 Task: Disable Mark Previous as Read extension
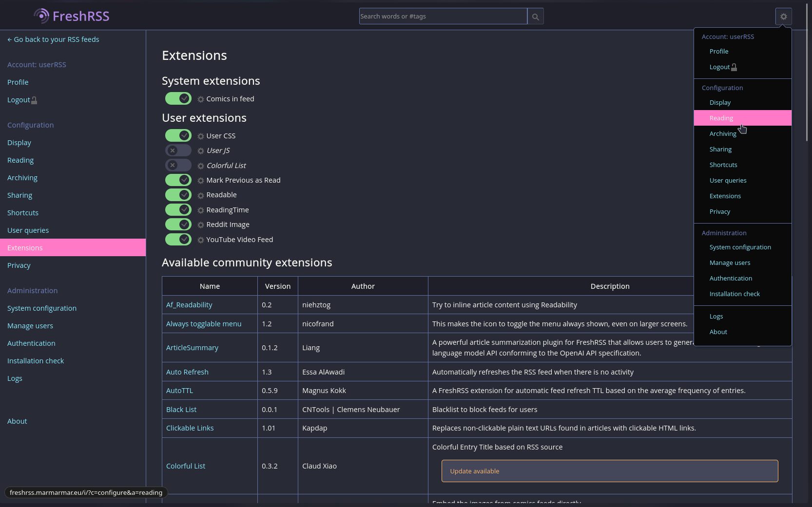click(178, 180)
